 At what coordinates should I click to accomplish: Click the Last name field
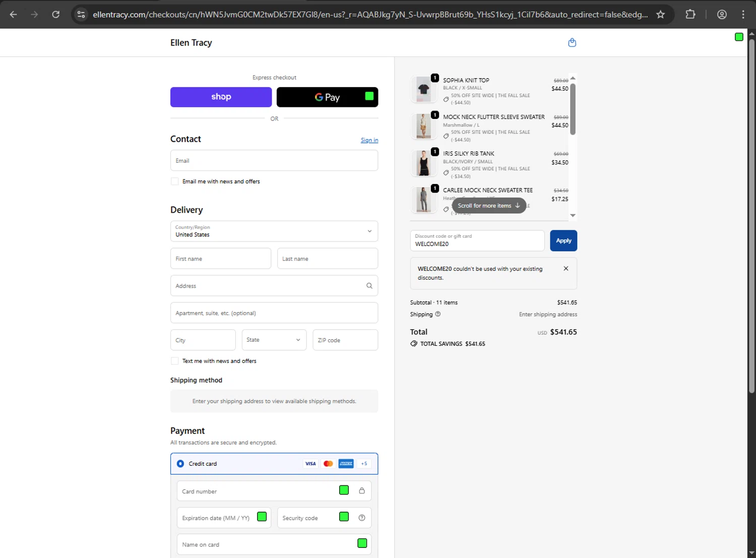pyautogui.click(x=328, y=259)
